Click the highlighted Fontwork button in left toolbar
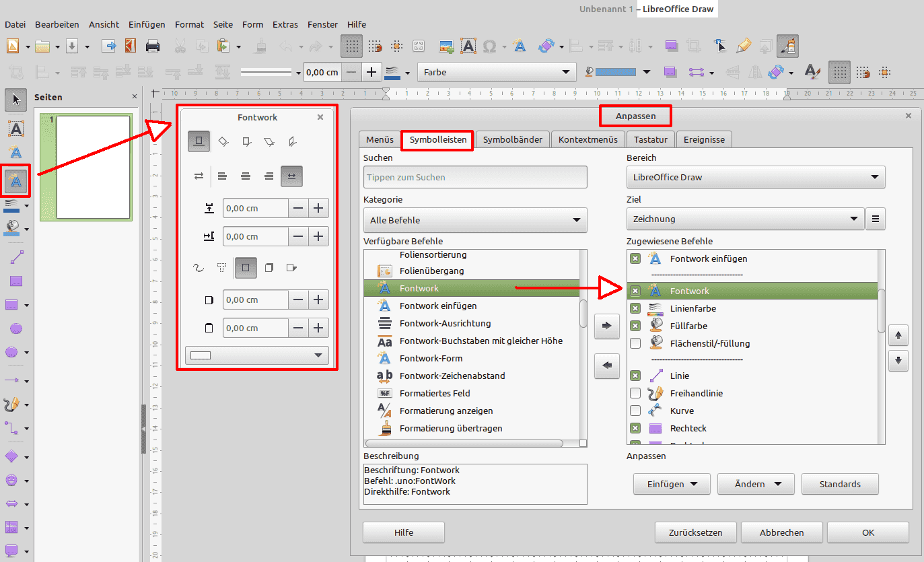Screen dimensions: 924x562 pyautogui.click(x=16, y=180)
